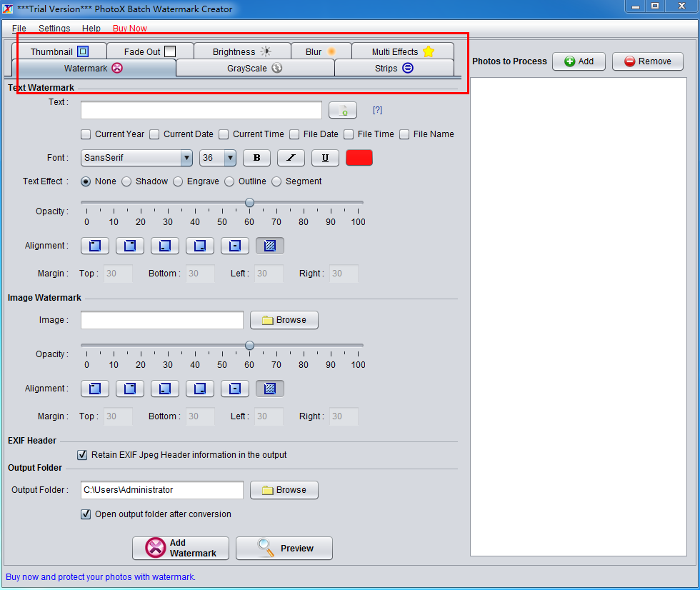This screenshot has height=590, width=700.
Task: Click the Add Watermark button
Action: (181, 548)
